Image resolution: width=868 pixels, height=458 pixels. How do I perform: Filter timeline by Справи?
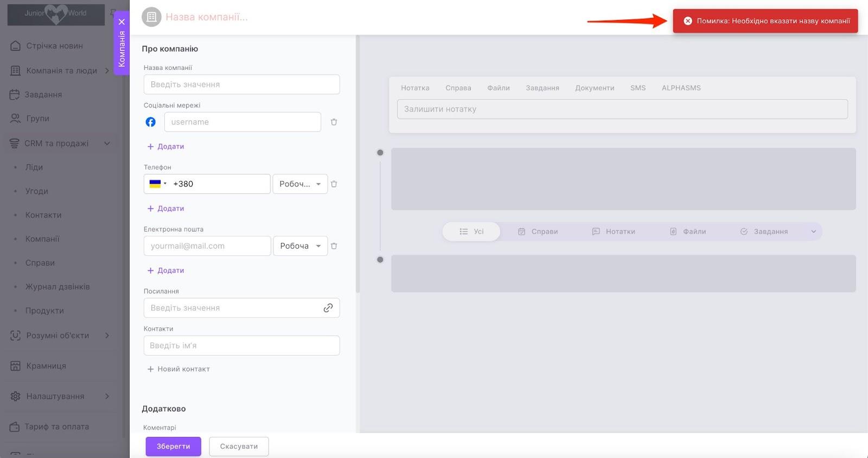[x=538, y=231]
